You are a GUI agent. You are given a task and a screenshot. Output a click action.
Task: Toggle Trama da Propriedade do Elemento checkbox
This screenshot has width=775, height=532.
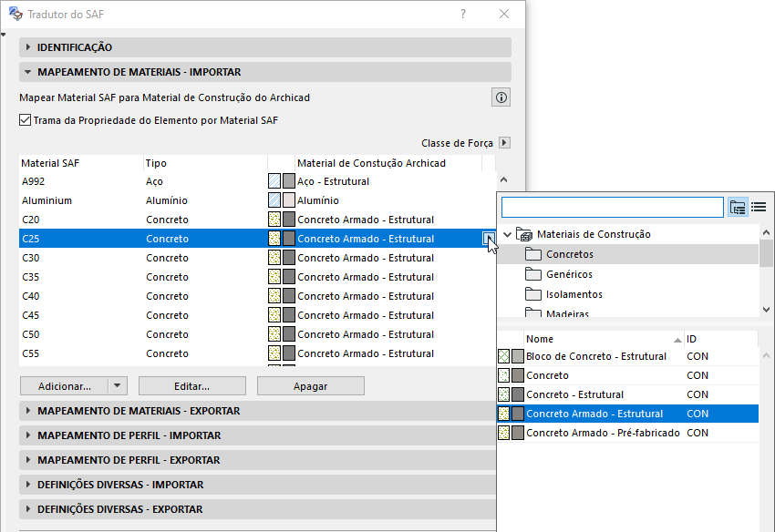(25, 120)
